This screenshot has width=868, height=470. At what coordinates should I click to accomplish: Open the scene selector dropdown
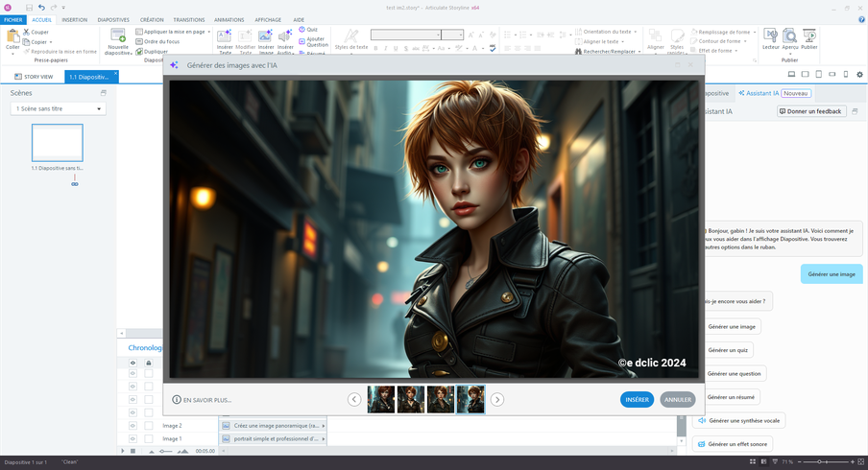click(59, 109)
